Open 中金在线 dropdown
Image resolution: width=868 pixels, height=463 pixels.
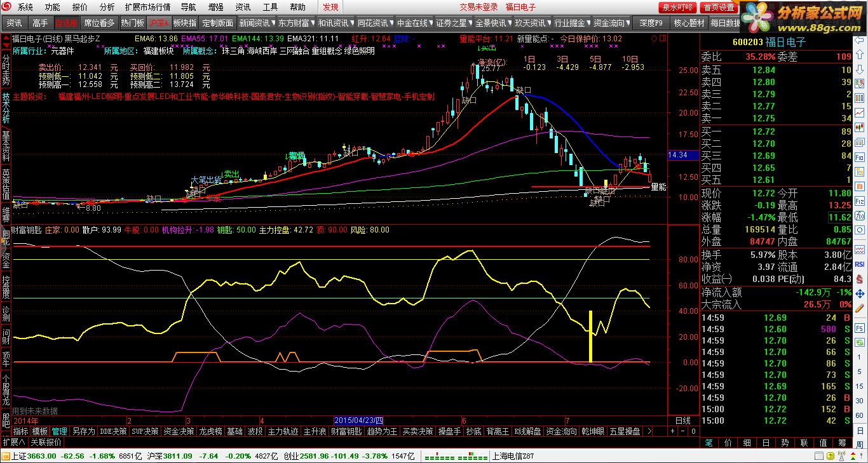click(414, 23)
